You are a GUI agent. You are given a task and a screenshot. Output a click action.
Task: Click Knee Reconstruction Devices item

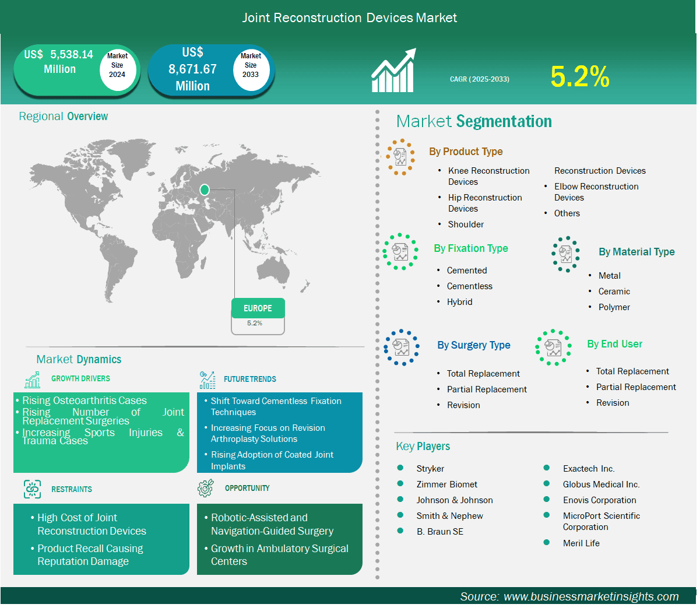point(489,176)
